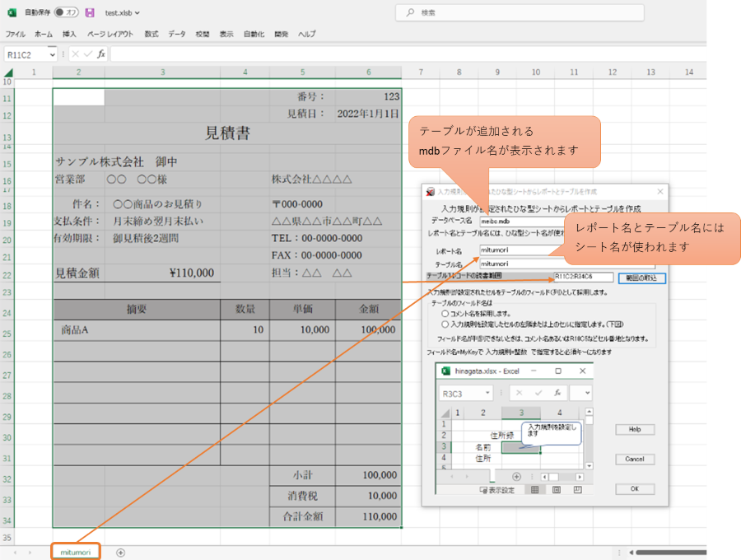Click the Help button in the dialog

[x=635, y=429]
